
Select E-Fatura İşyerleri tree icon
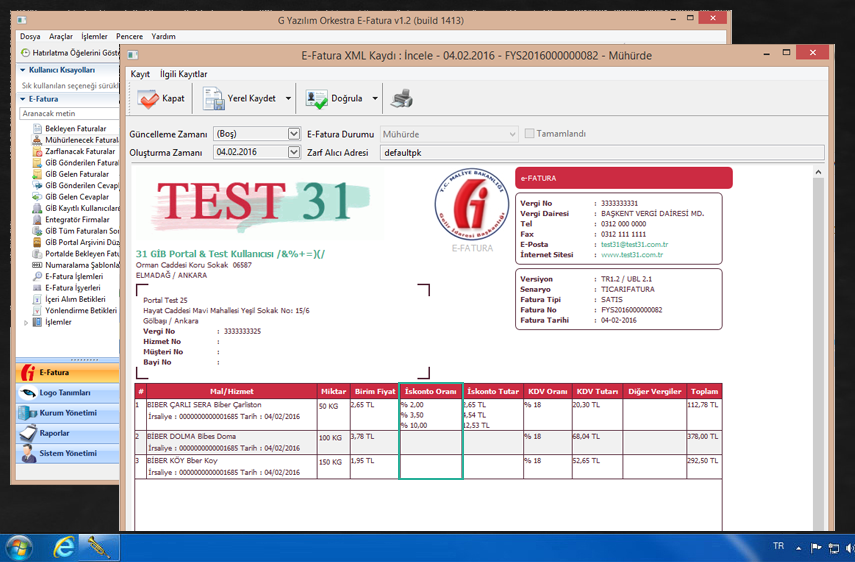click(37, 288)
